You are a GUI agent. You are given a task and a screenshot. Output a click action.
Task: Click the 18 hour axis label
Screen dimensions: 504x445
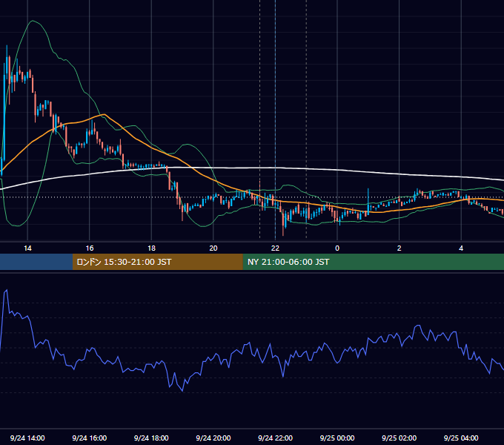[151, 248]
